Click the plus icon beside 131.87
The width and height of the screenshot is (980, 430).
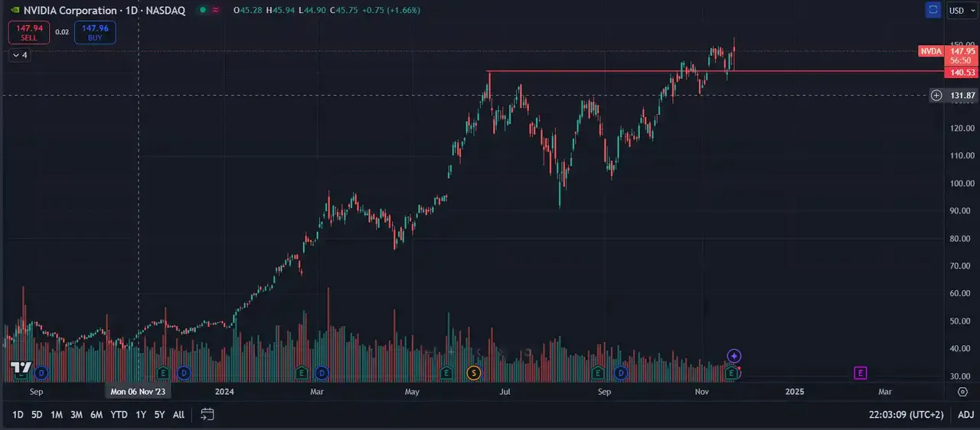click(x=936, y=96)
